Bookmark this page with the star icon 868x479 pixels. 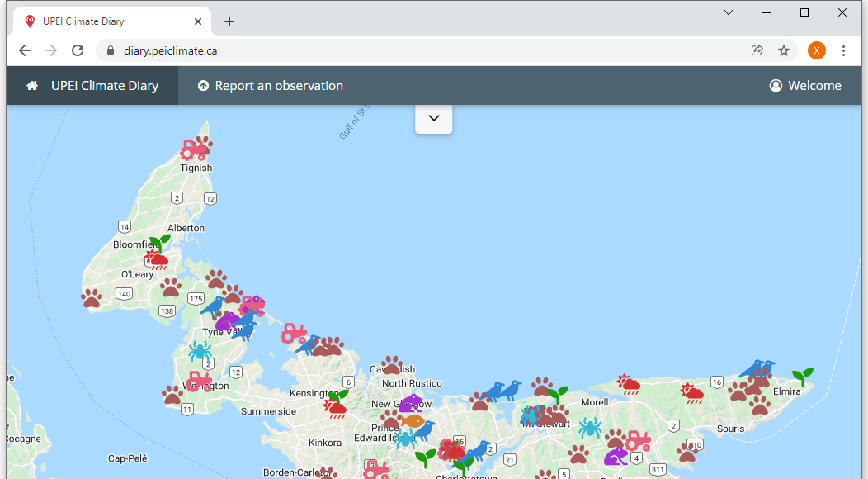[x=784, y=50]
